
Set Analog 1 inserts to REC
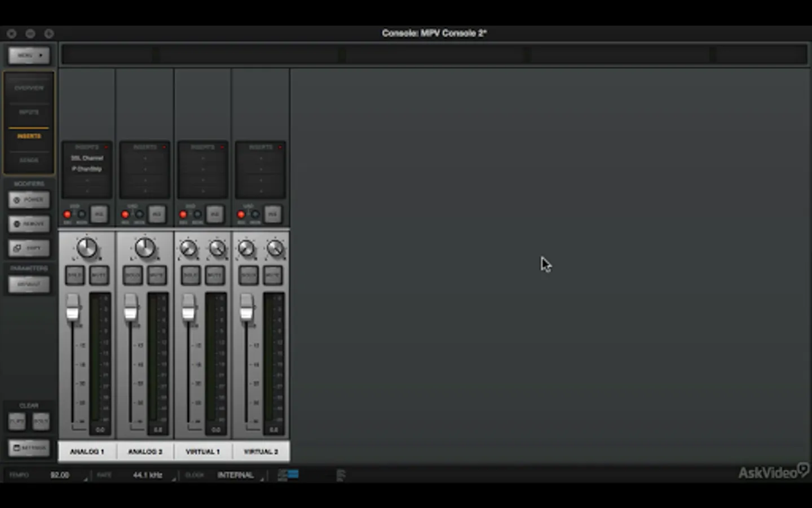pyautogui.click(x=68, y=214)
